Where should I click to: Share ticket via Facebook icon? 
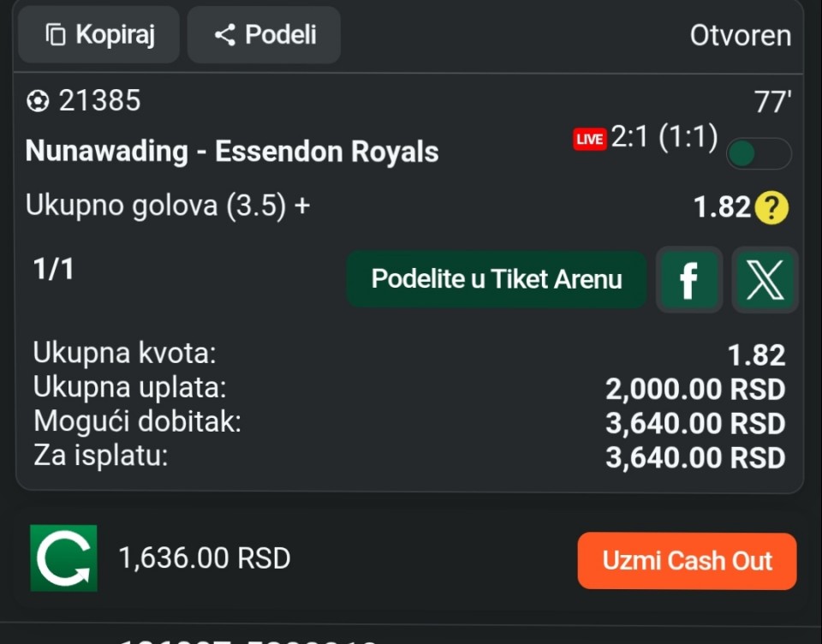[688, 279]
